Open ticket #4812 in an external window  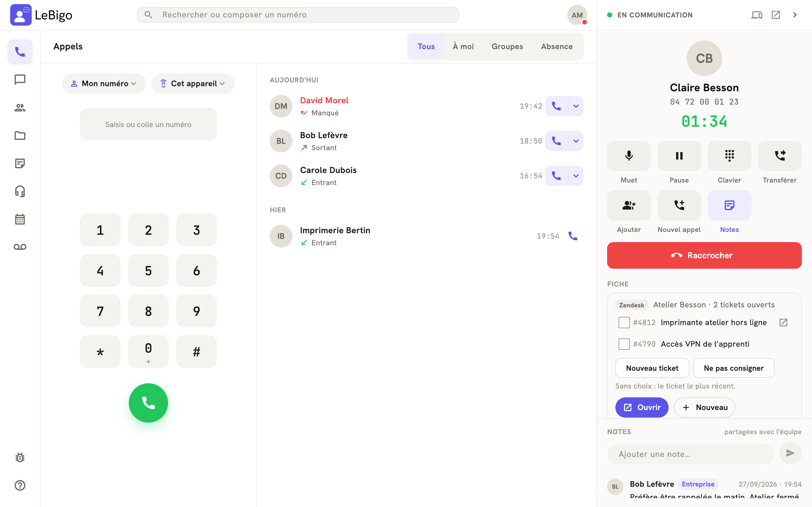[783, 322]
